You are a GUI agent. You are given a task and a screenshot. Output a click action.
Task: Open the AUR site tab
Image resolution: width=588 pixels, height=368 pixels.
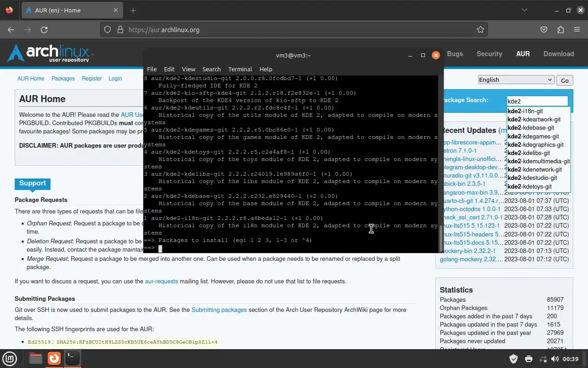[523, 54]
